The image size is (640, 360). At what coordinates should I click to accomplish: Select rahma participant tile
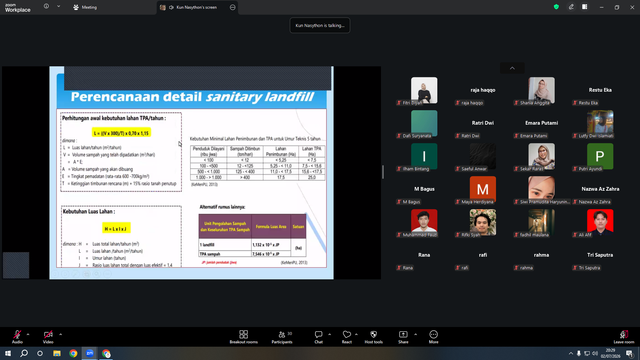coord(541,256)
